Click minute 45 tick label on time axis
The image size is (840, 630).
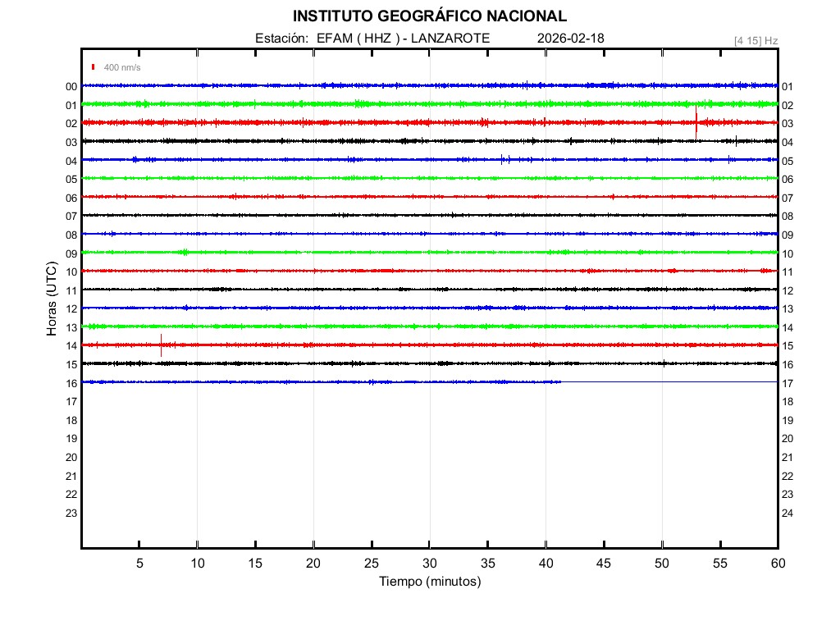[603, 564]
